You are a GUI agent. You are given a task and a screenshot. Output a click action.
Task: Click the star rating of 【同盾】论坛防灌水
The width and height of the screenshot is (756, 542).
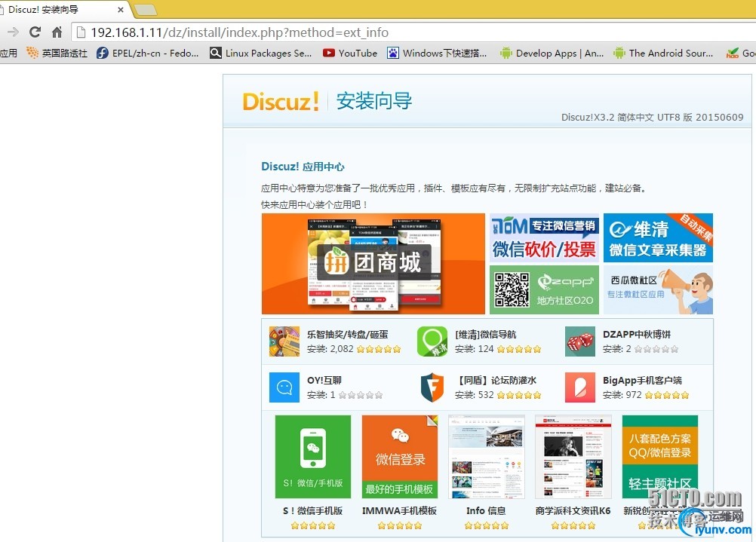coord(519,396)
